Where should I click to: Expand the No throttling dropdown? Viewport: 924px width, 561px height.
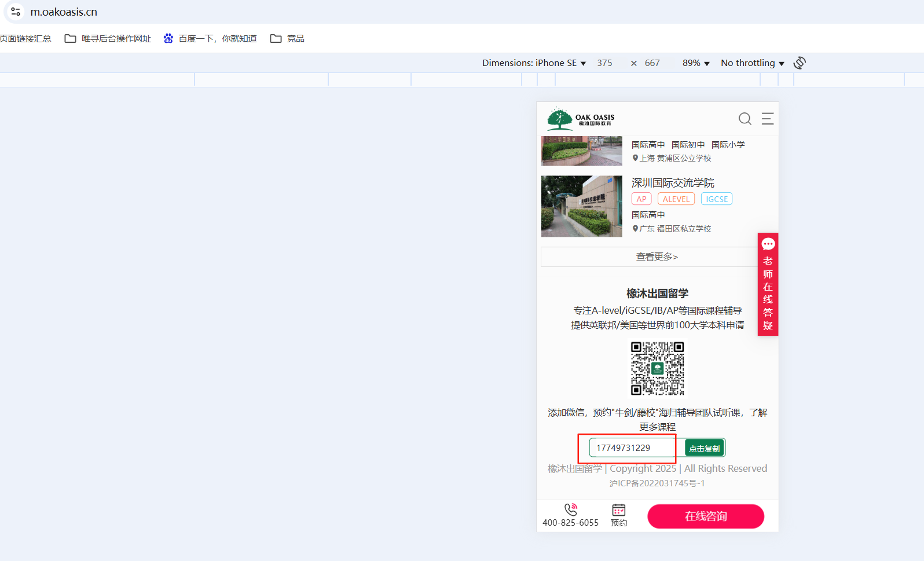point(752,63)
